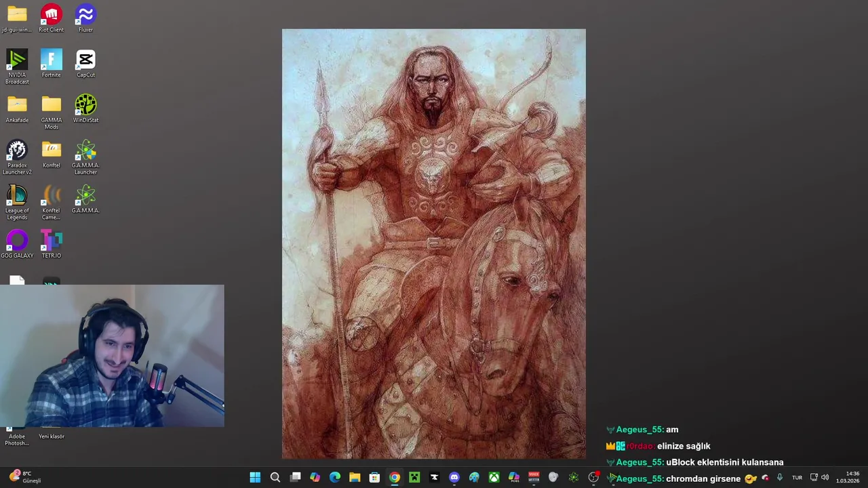The width and height of the screenshot is (868, 488).
Task: Select the GOG GALAXY shortcut
Action: pyautogui.click(x=17, y=245)
